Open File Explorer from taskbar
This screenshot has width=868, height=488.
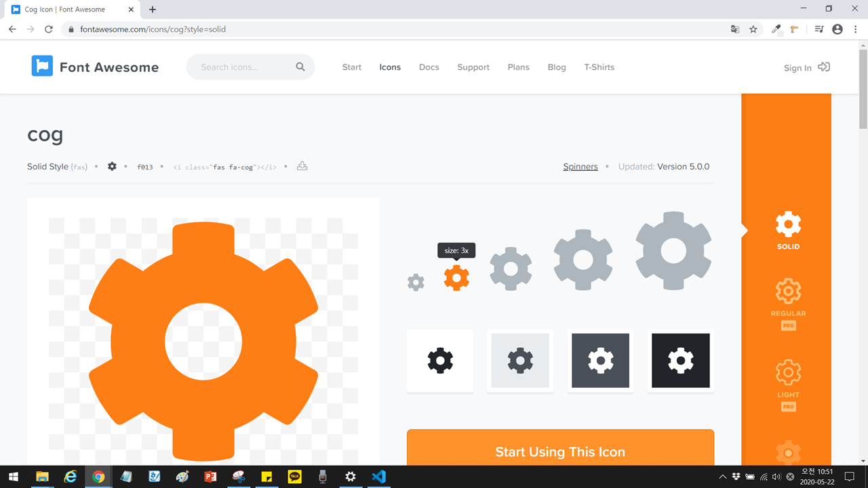42,476
